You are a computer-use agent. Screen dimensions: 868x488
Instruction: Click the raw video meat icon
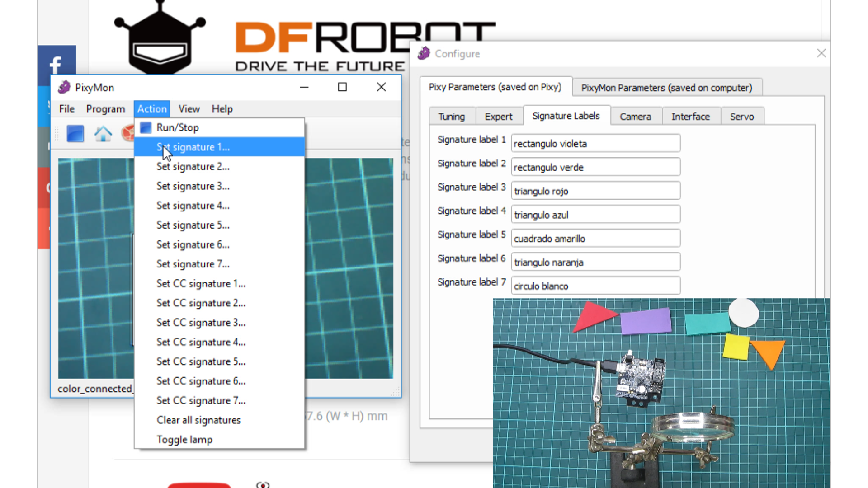128,133
